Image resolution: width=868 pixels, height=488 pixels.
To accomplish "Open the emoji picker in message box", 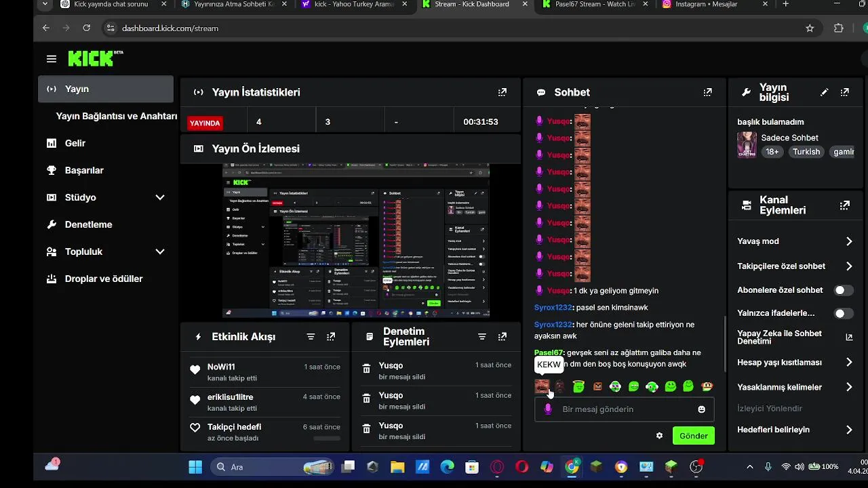I will tap(701, 409).
